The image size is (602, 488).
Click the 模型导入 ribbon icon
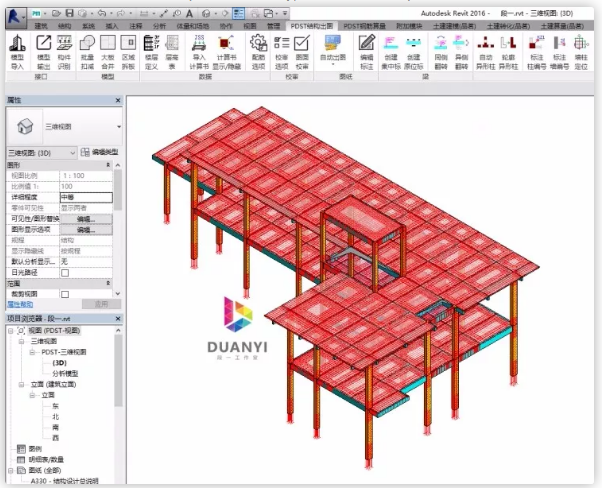pyautogui.click(x=17, y=46)
